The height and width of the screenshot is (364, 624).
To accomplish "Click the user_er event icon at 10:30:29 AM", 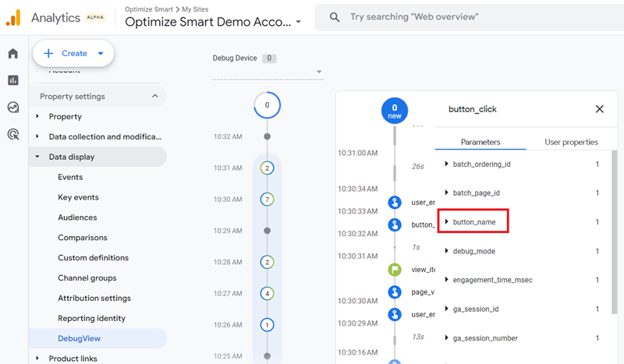I will (x=395, y=314).
